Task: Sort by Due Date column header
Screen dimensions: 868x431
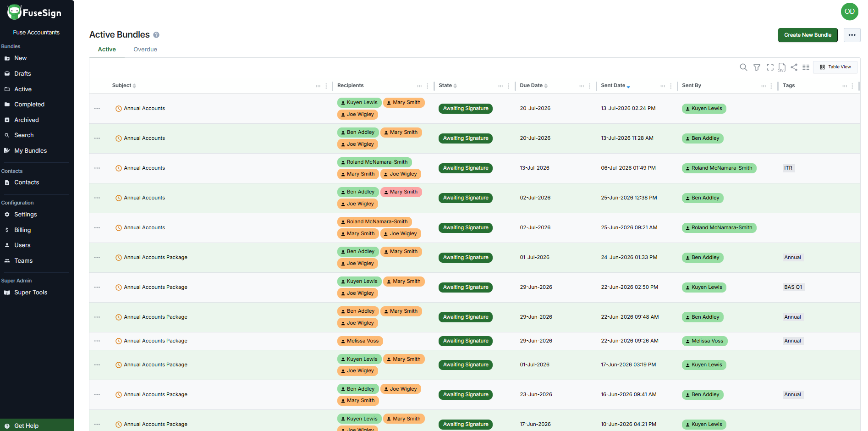Action: click(534, 86)
